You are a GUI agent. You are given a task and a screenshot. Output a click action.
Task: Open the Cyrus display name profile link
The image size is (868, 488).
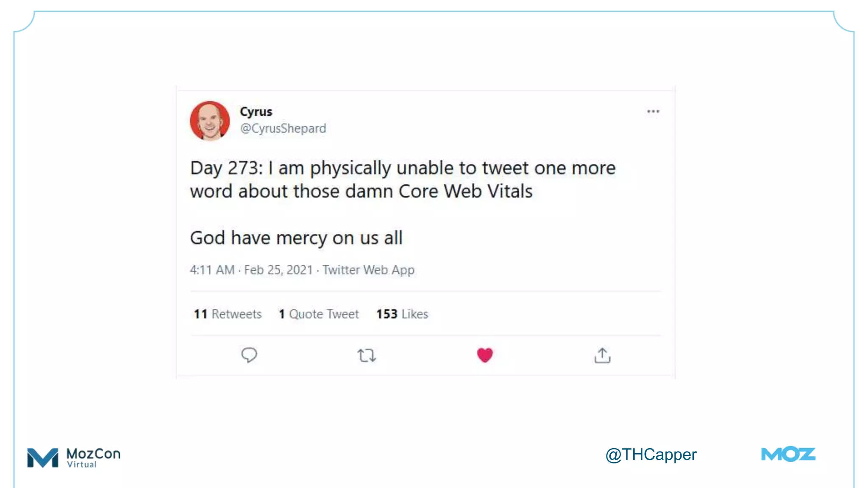tap(256, 111)
